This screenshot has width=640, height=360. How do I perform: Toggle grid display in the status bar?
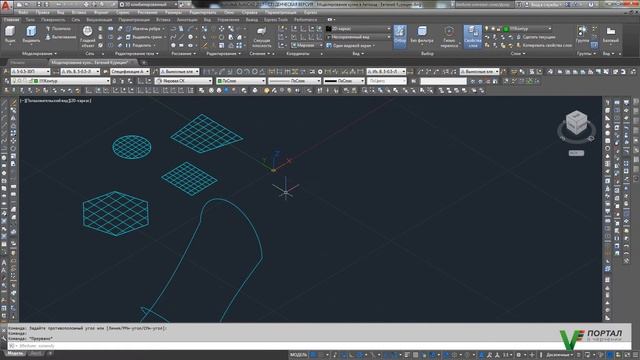point(313,355)
